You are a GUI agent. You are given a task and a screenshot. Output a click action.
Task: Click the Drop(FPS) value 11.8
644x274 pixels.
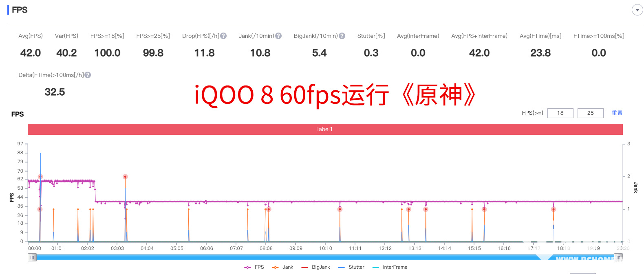coord(205,53)
